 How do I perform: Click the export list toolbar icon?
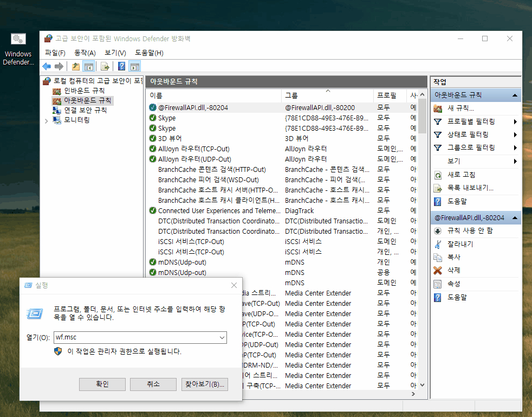(x=105, y=67)
